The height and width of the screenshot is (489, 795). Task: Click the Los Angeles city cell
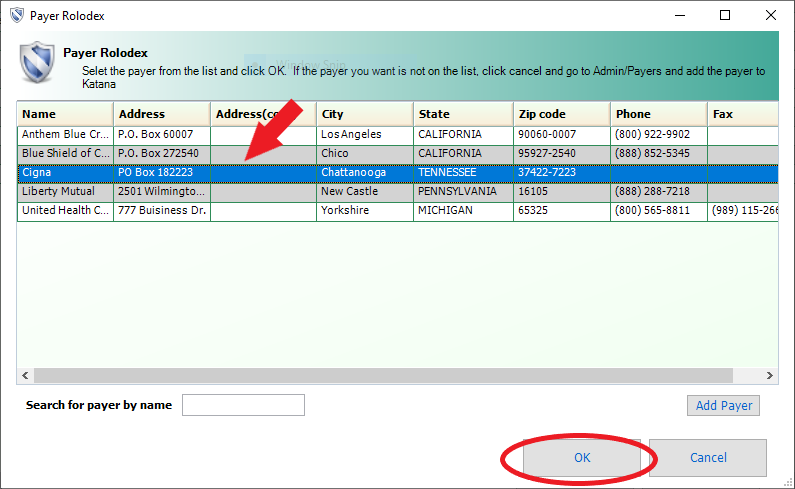365,134
